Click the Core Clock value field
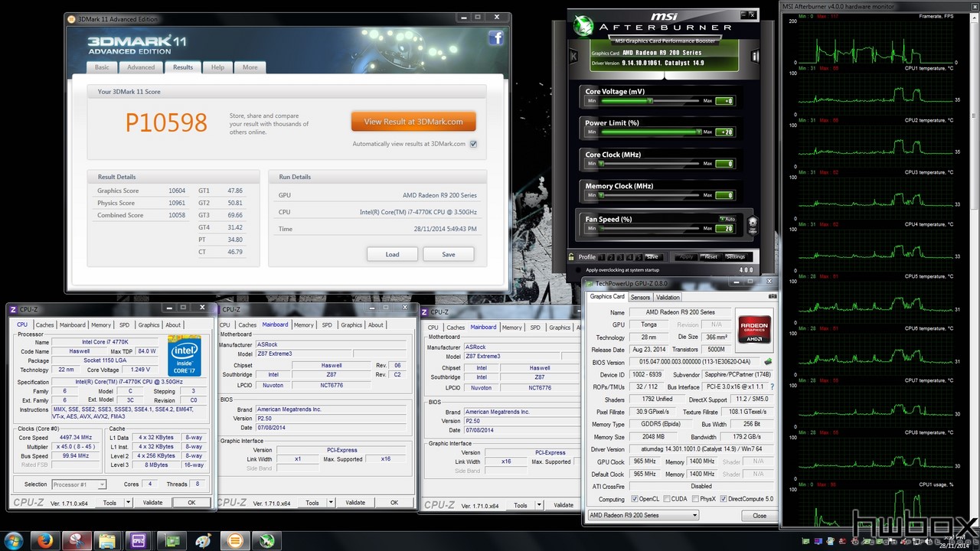Viewport: 980px width, 551px height. (724, 164)
